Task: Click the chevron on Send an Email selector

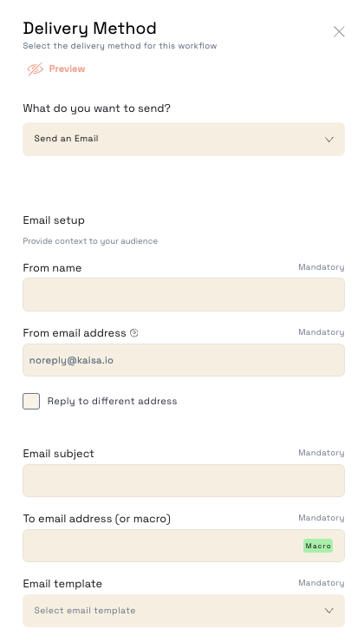Action: (x=328, y=140)
